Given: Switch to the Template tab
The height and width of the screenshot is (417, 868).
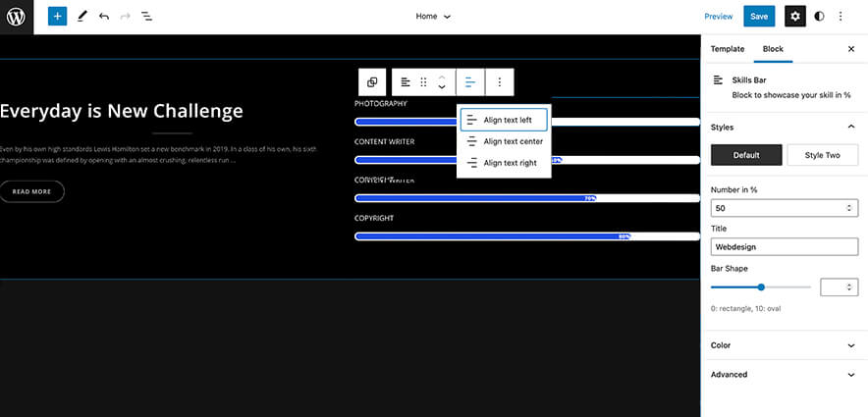Looking at the screenshot, I should tap(728, 49).
